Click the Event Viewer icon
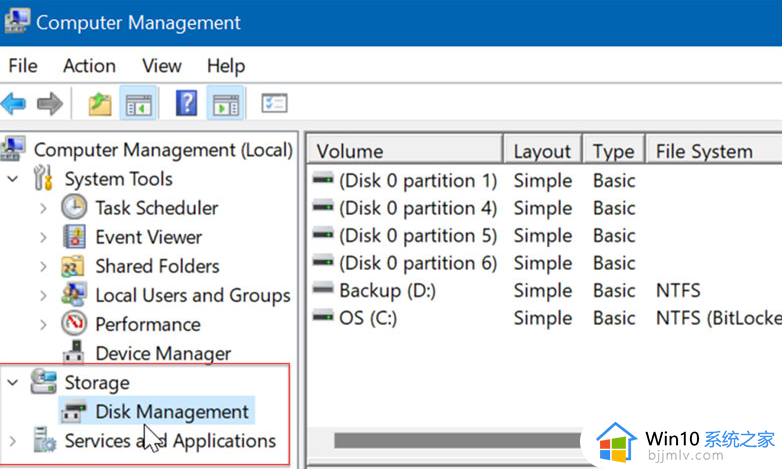The width and height of the screenshot is (782, 469). point(74,236)
